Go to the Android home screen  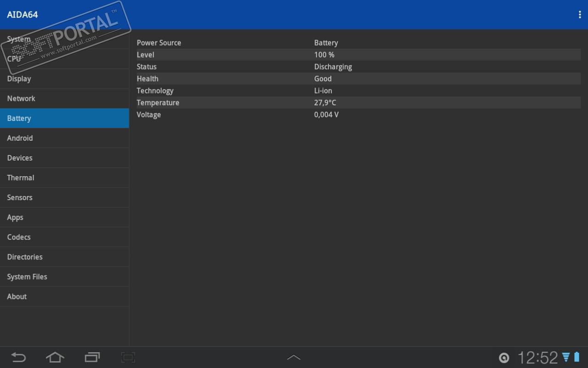(55, 357)
